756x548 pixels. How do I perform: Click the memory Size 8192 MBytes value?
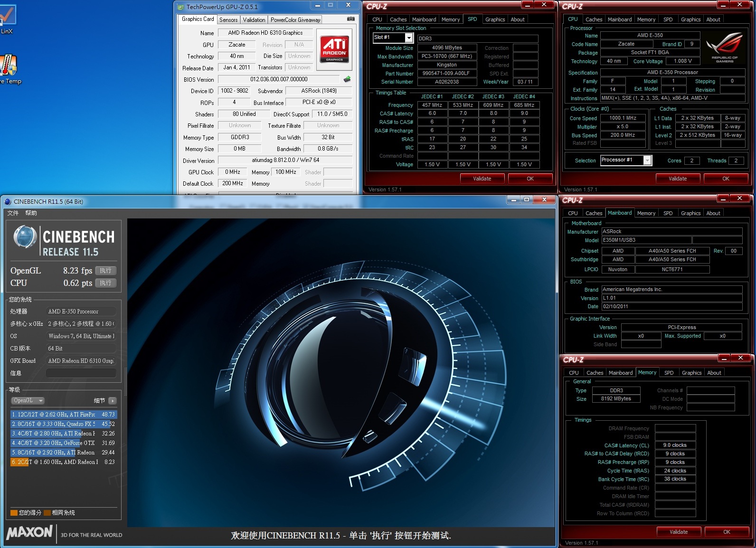click(x=616, y=399)
